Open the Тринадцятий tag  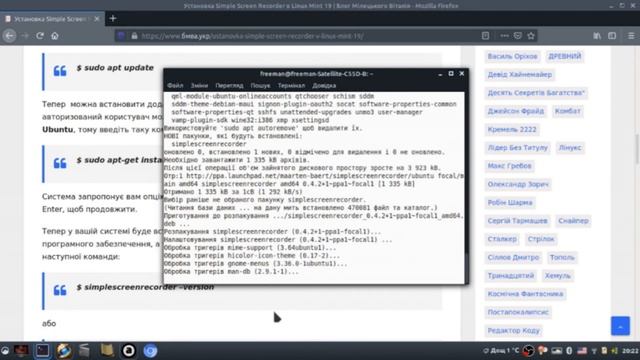511,276
